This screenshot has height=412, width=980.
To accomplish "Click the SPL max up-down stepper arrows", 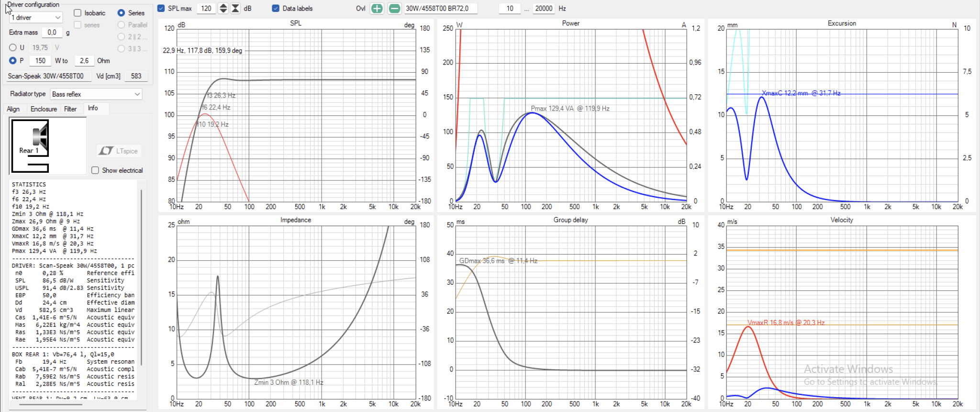I will click(x=223, y=8).
